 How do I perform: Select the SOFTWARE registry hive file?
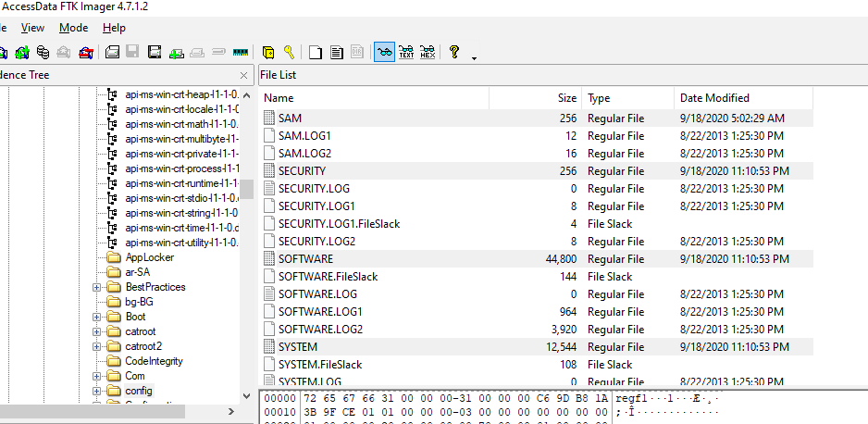pos(305,259)
